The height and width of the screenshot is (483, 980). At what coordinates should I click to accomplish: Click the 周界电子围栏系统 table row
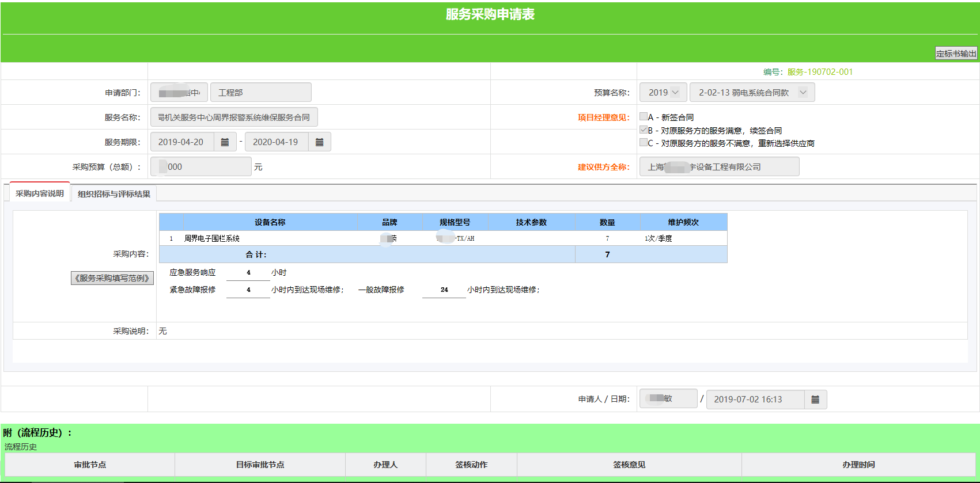point(212,238)
